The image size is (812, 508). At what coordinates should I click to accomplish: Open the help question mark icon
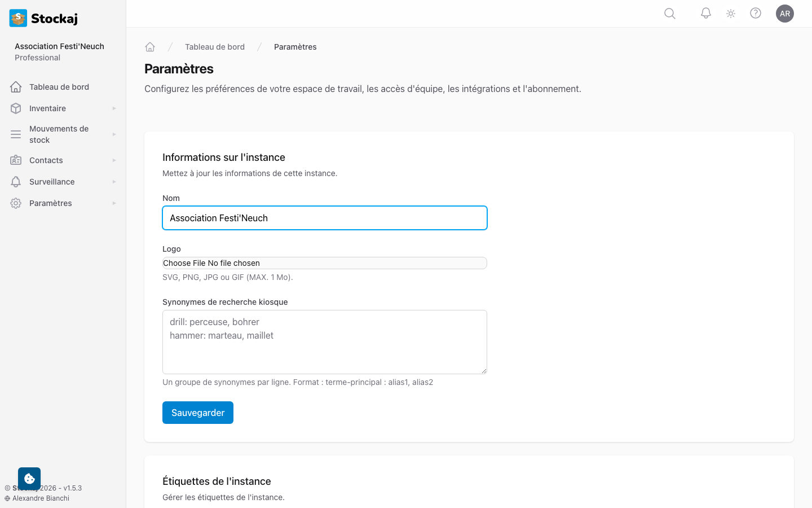756,14
